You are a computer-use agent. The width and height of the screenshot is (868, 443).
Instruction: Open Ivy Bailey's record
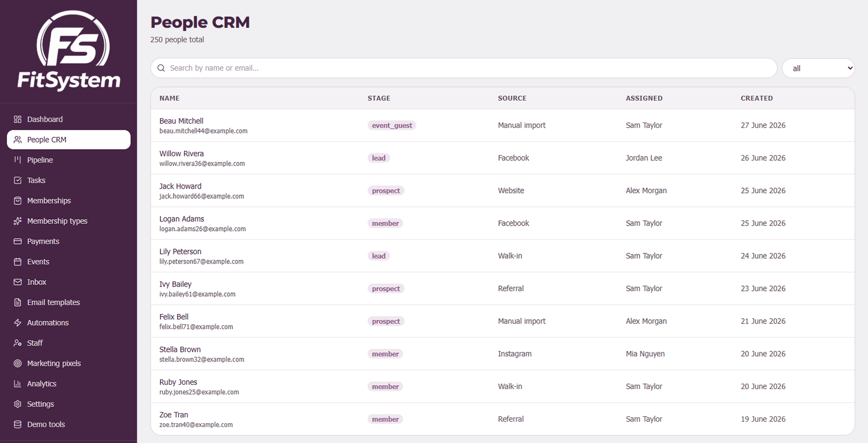coord(502,289)
